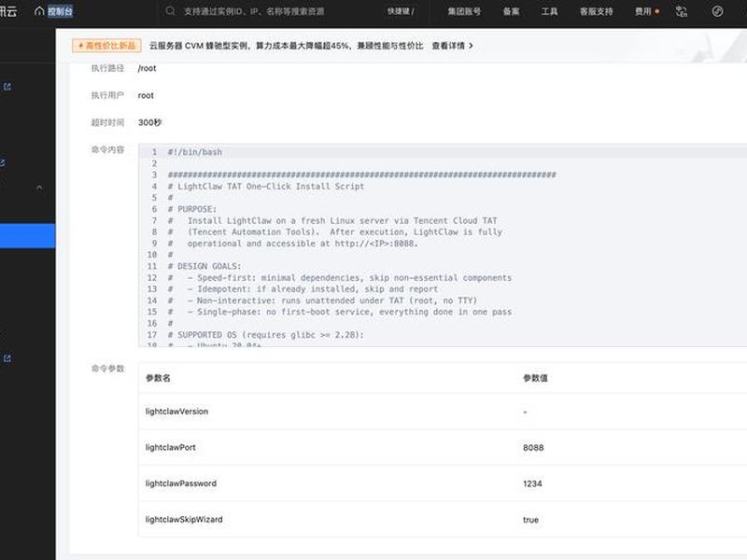
Task: Click the 命令参数 field label
Action: click(x=107, y=368)
